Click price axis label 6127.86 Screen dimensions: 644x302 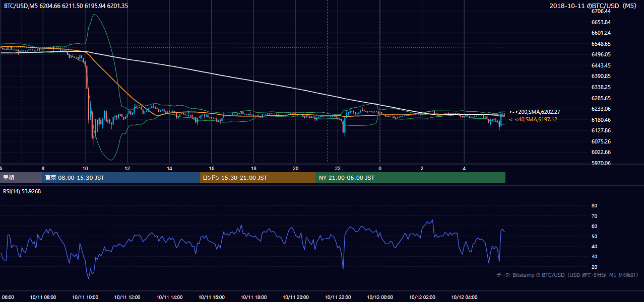pyautogui.click(x=601, y=130)
